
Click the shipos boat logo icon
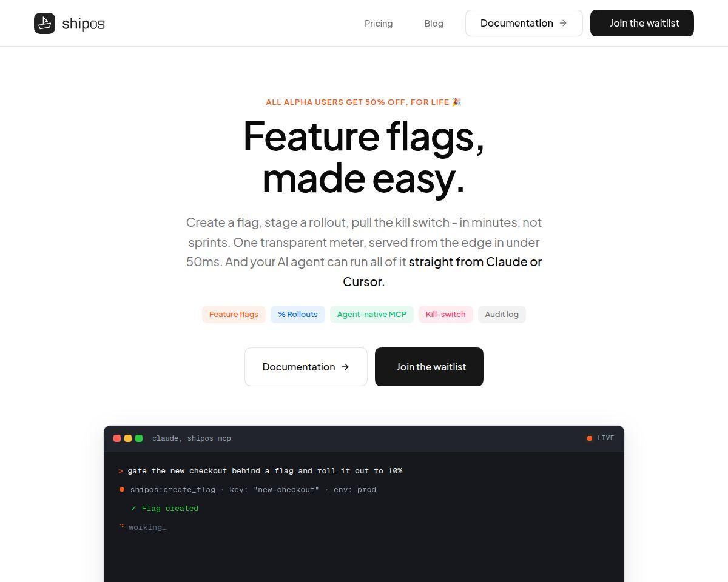[x=44, y=23]
